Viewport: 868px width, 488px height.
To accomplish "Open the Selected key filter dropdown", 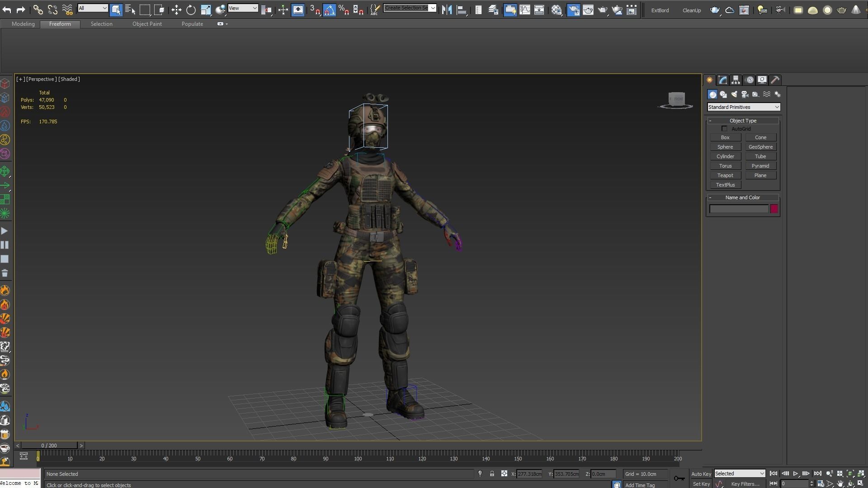I will click(740, 474).
